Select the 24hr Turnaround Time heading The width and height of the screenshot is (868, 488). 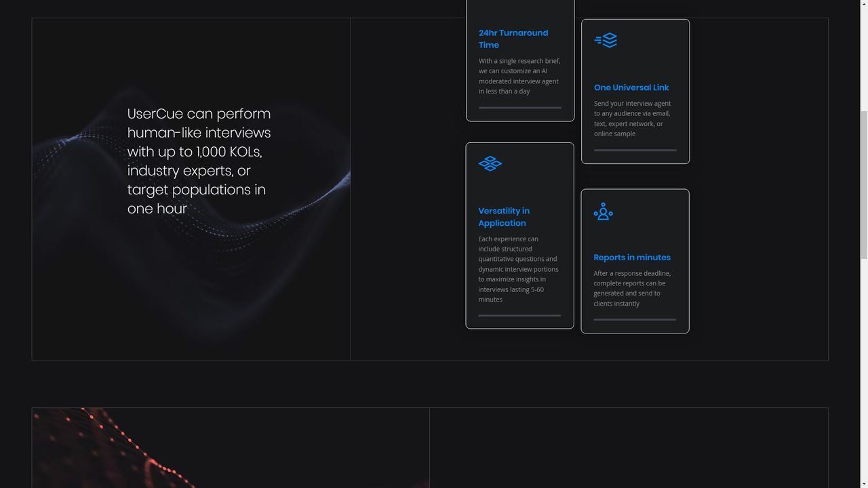513,39
